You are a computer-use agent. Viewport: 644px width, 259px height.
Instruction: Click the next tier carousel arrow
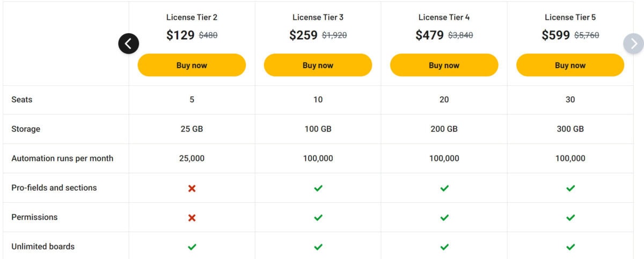point(634,43)
